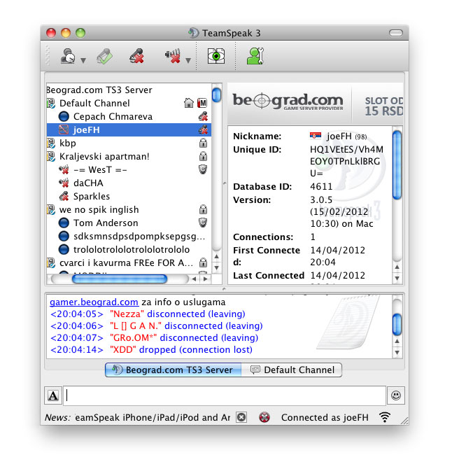
Task: Click Cepach Chmareva's muted microphone icon
Action: click(x=203, y=116)
